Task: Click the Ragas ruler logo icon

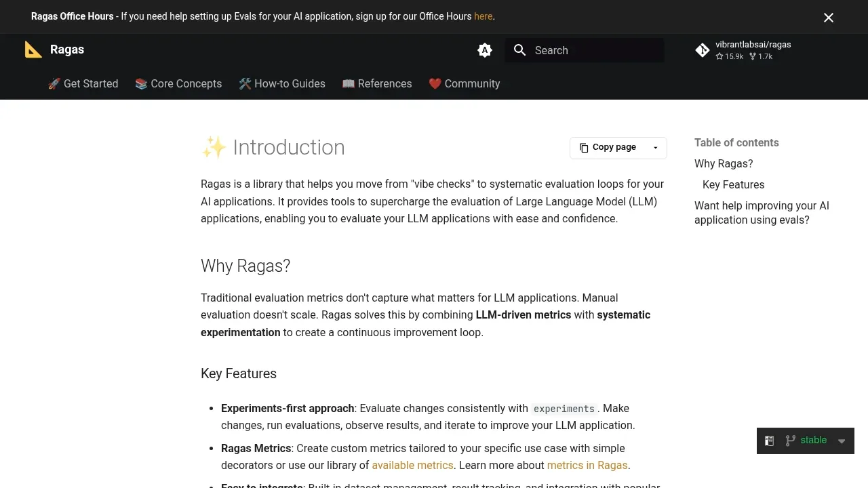Action: point(33,49)
